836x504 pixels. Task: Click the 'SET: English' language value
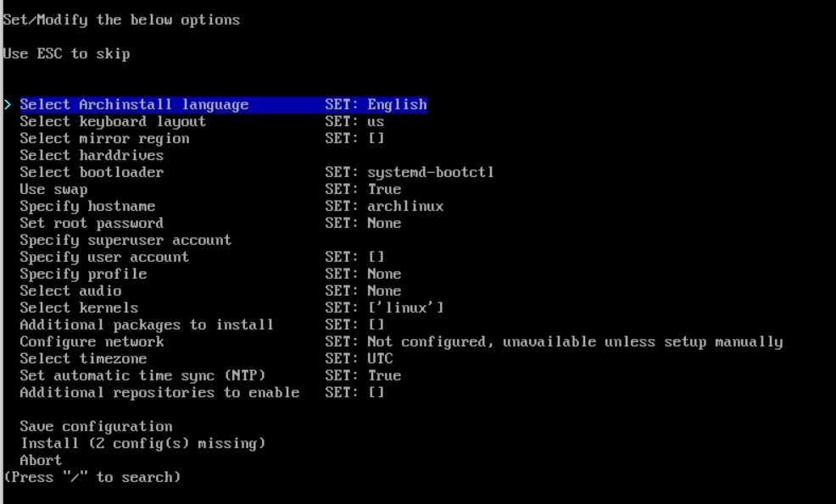(376, 104)
